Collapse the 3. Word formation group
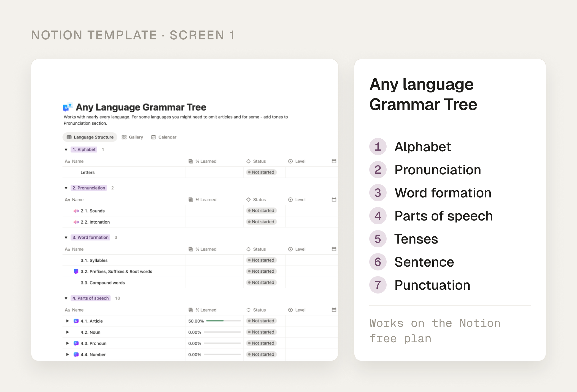This screenshot has height=392, width=577. 66,237
